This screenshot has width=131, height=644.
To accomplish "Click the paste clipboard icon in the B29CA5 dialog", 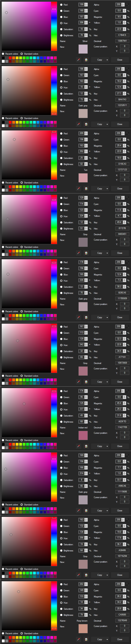I will tap(86, 317).
